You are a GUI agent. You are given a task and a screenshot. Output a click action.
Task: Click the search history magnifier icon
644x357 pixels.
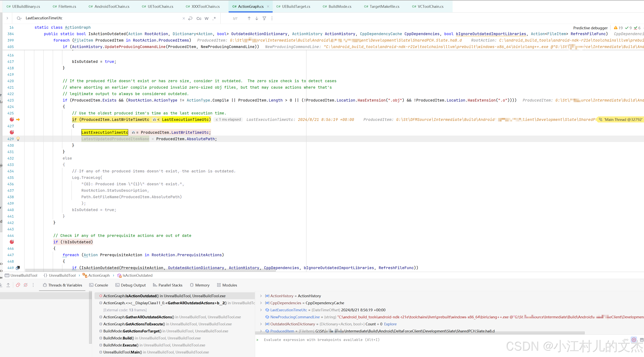(19, 18)
